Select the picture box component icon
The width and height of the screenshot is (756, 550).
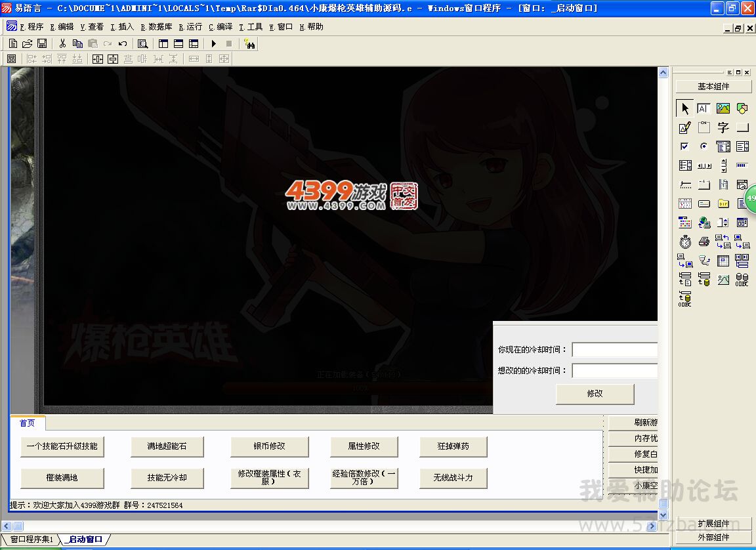click(x=723, y=108)
